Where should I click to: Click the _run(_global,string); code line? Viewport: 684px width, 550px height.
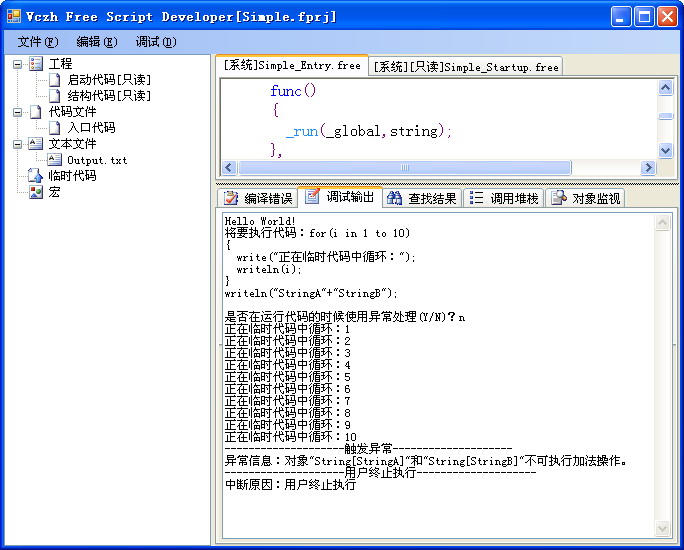click(369, 131)
